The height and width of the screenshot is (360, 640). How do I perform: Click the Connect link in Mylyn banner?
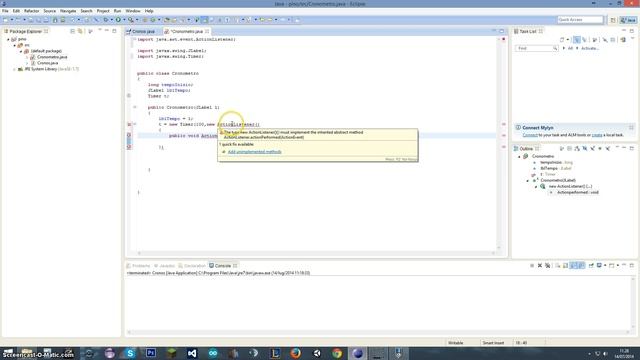(530, 135)
